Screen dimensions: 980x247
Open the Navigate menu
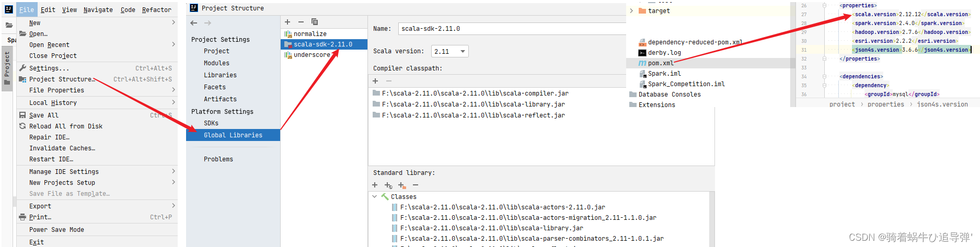tap(98, 9)
